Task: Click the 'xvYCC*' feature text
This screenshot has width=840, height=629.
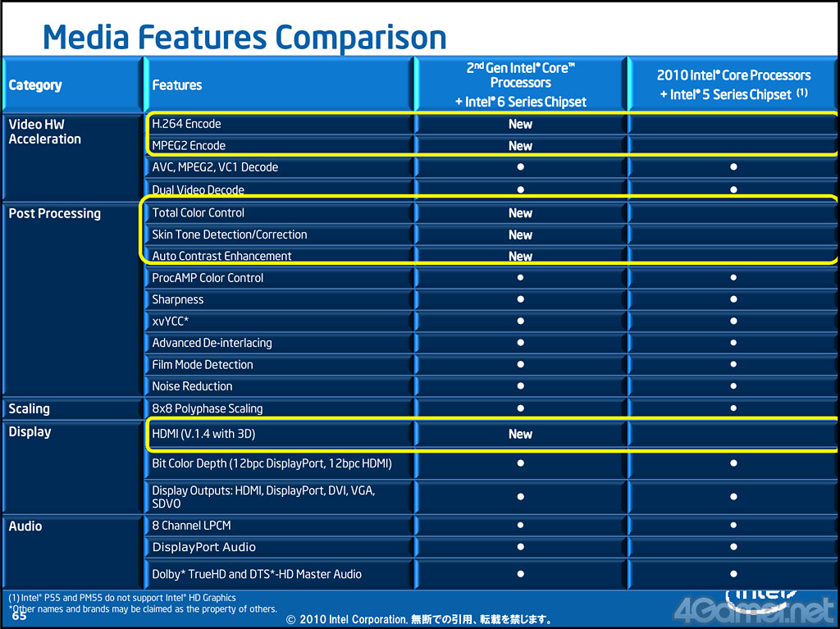Action: (171, 321)
